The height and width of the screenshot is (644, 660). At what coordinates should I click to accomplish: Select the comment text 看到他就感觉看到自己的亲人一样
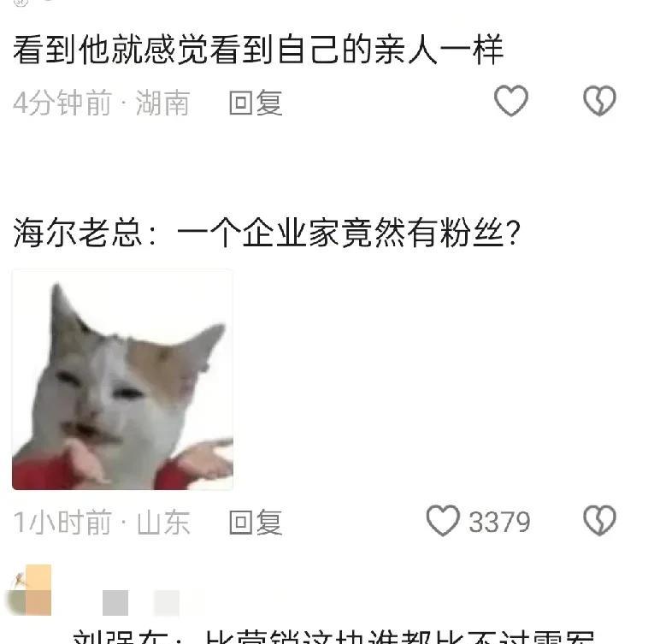258,50
